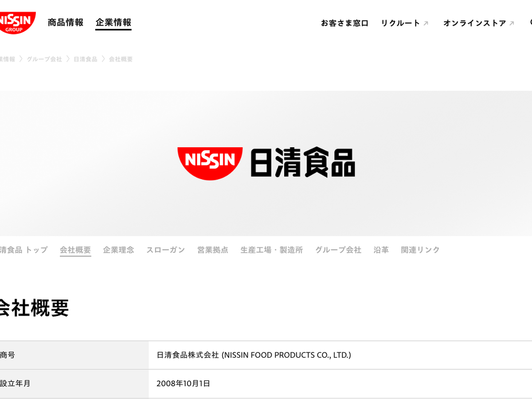Click the search icon at header edge
The width and height of the screenshot is (532, 399).
coord(530,23)
